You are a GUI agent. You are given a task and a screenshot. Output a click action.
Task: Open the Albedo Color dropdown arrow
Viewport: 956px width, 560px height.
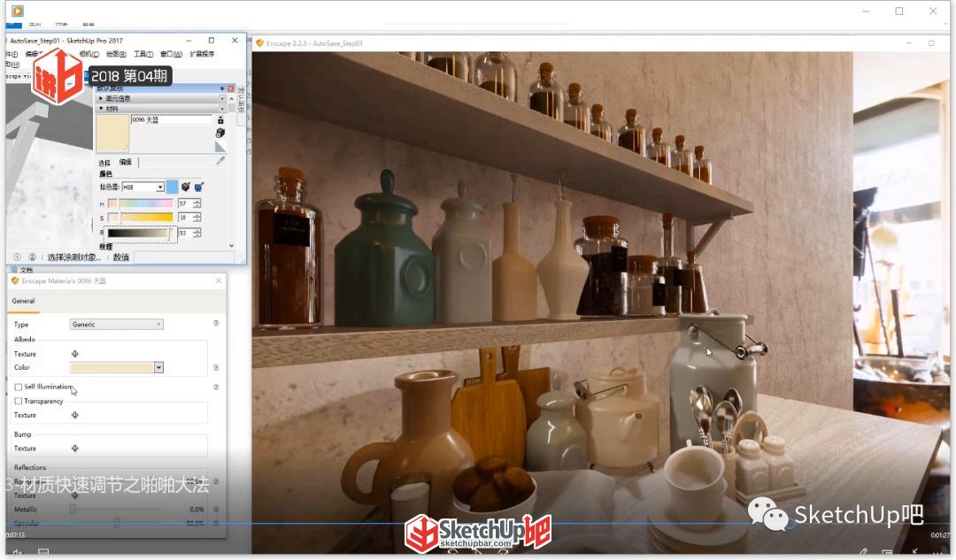coord(158,367)
